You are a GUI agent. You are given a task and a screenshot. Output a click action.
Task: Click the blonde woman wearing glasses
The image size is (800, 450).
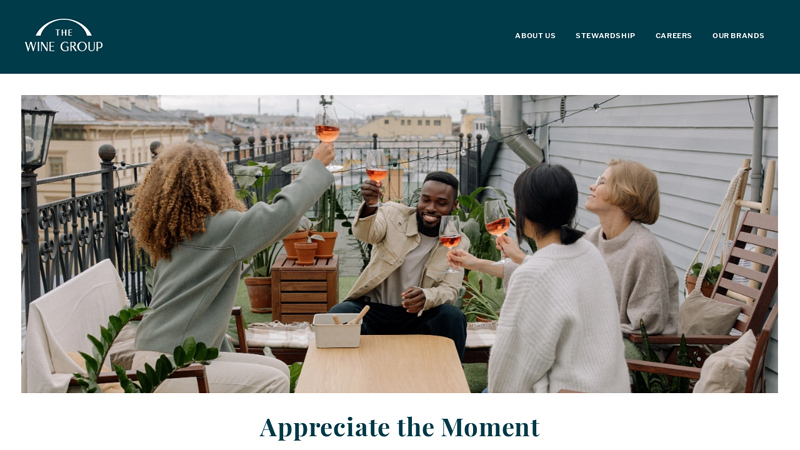pos(630,245)
